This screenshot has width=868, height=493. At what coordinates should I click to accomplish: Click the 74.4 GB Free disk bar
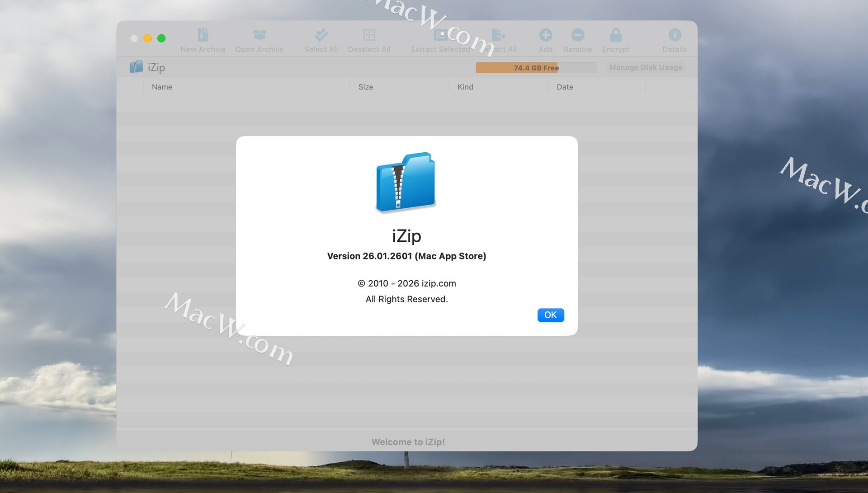(x=536, y=68)
